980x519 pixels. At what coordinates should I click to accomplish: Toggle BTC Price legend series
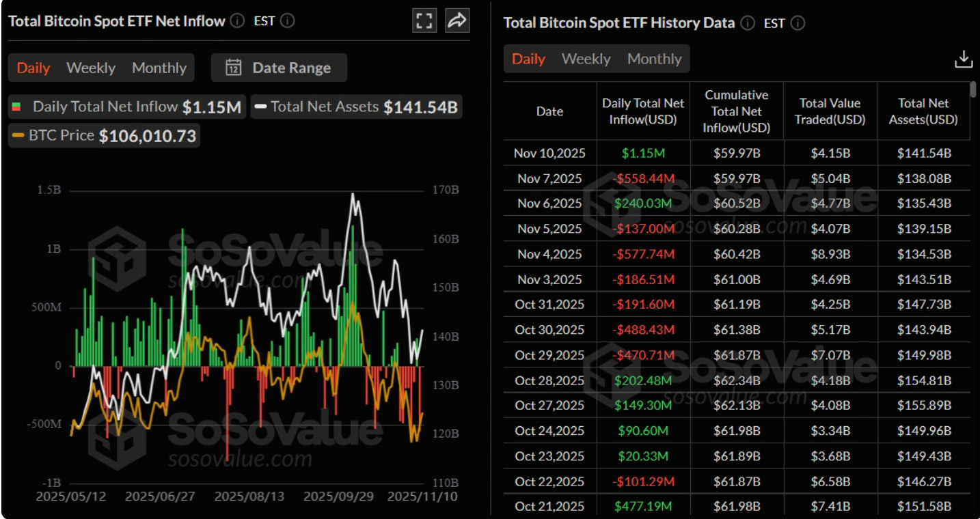[x=104, y=136]
